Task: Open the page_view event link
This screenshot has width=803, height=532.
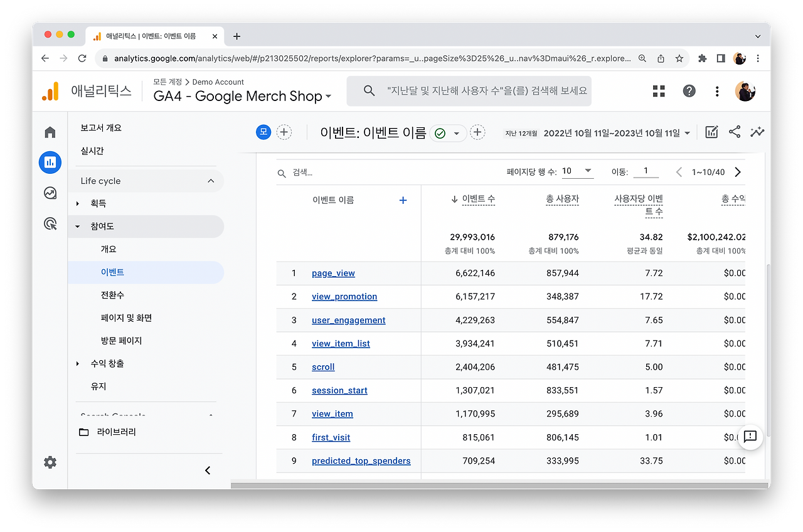Action: pyautogui.click(x=333, y=274)
